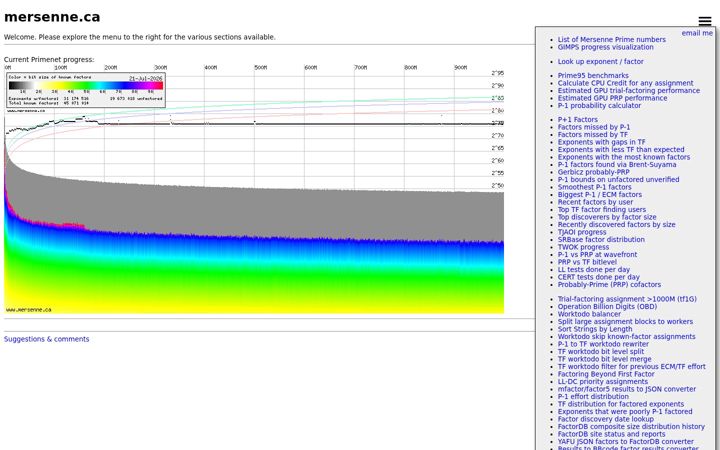Open YAFU JSON factors to FactorDB converter
Viewport: 720px width, 450px height.
[626, 441]
